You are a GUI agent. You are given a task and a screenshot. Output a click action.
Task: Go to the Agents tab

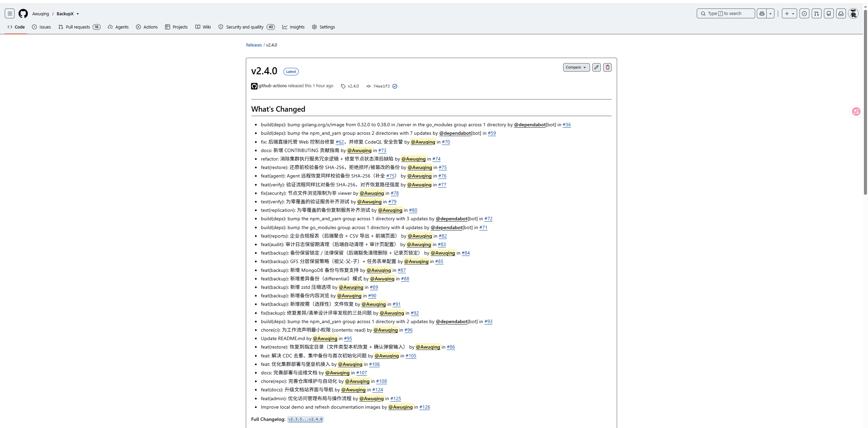click(118, 27)
